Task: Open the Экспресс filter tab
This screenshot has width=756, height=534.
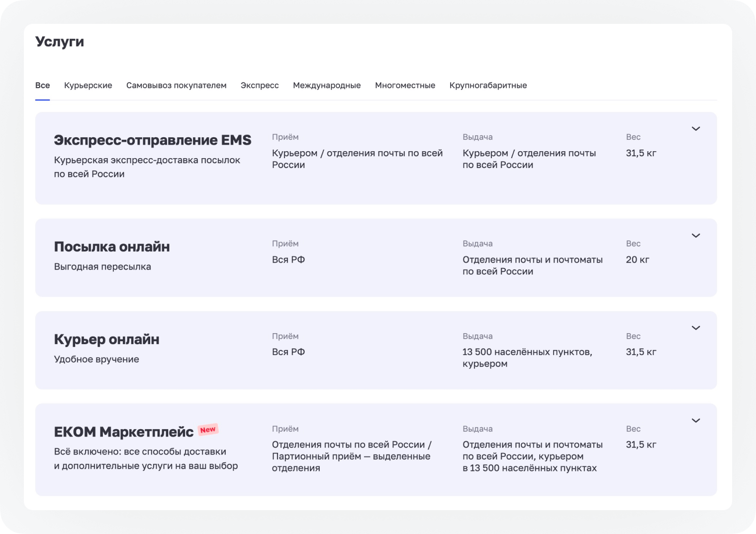Action: pyautogui.click(x=259, y=85)
